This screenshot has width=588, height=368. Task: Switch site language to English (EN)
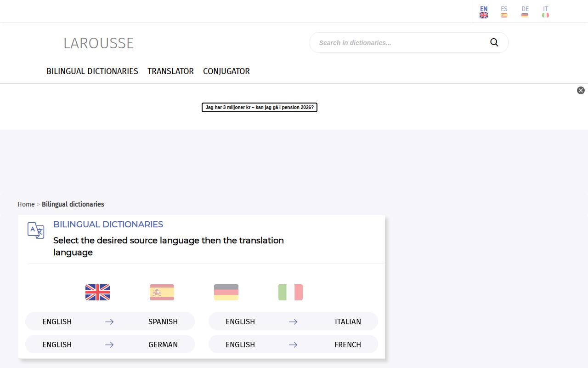pyautogui.click(x=484, y=12)
